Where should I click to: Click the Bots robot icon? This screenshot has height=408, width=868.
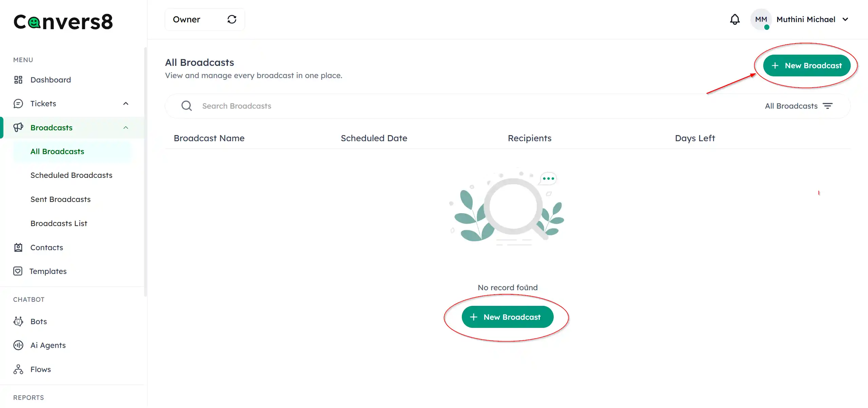pos(18,321)
